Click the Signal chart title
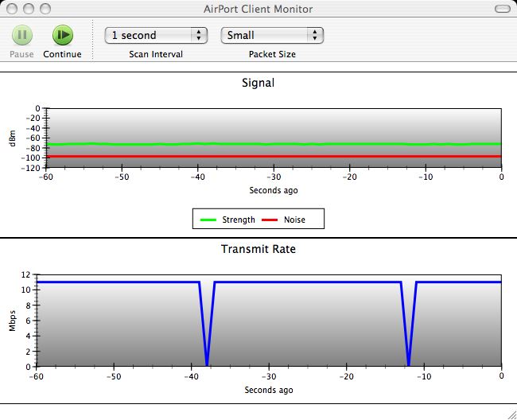 click(258, 83)
